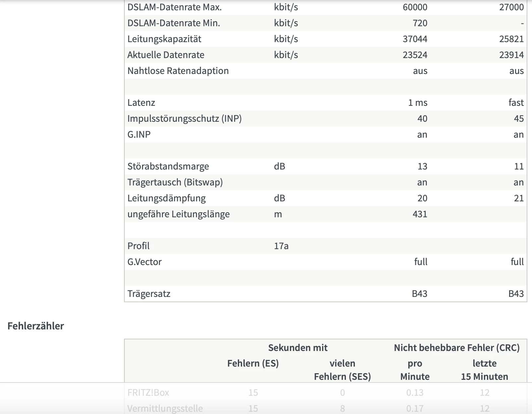Click the Nahtlose Ratenadaption label
This screenshot has width=532, height=414.
click(178, 71)
